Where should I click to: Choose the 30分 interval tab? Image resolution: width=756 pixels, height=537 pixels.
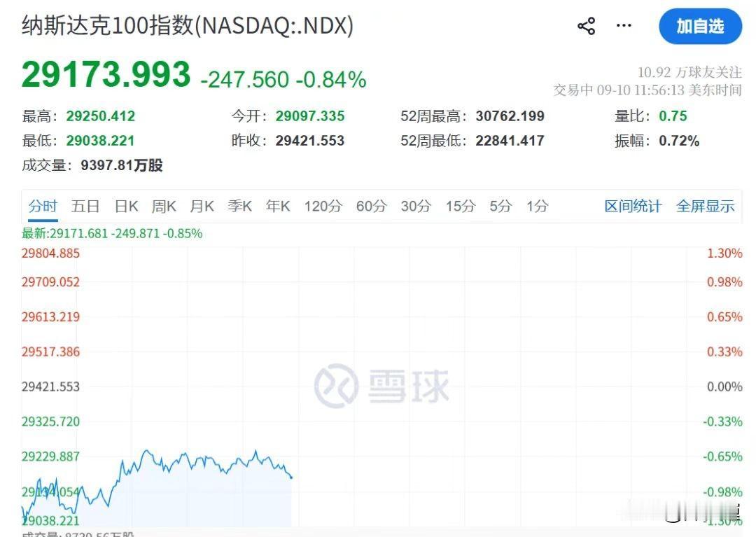point(416,207)
